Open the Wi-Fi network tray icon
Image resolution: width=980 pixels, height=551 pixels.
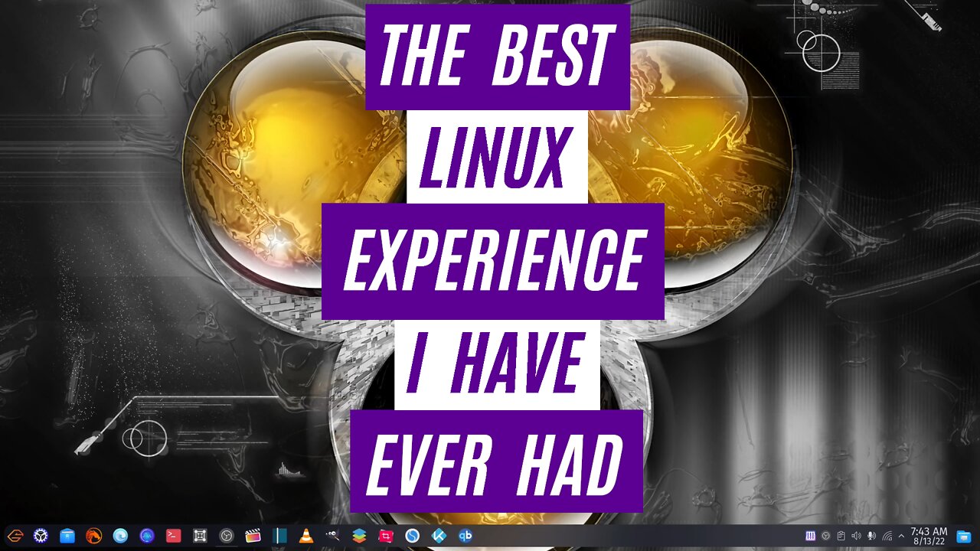click(x=887, y=536)
